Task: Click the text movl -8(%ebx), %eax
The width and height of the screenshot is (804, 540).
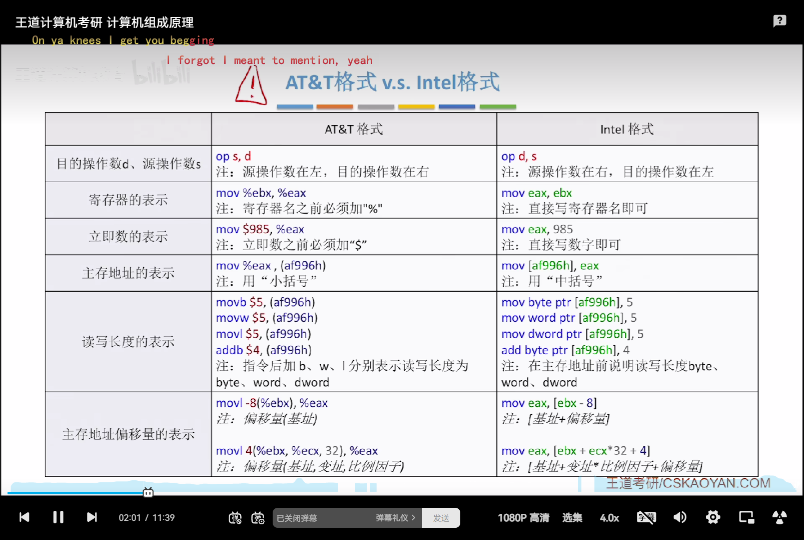Action: tap(272, 403)
